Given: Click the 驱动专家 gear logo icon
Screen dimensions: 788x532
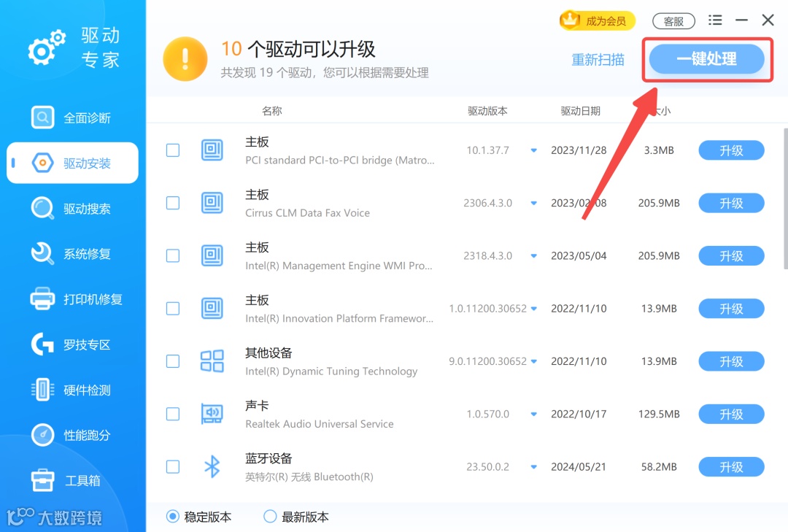Looking at the screenshot, I should point(47,47).
